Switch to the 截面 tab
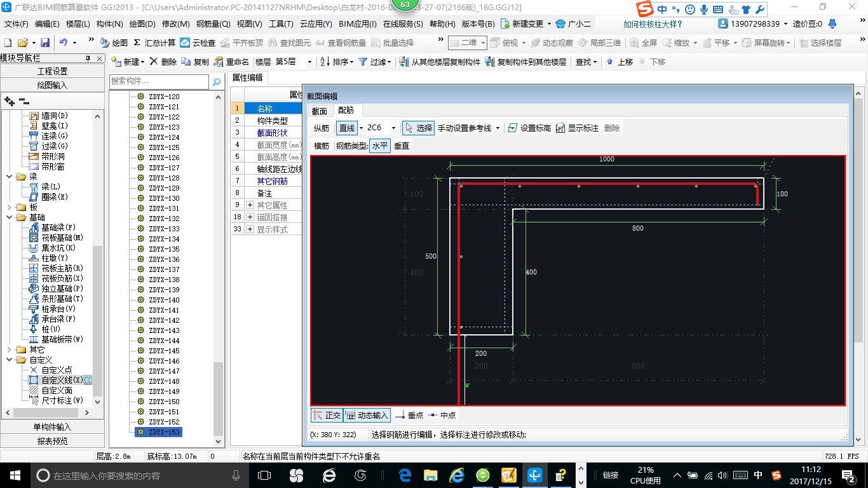 (319, 111)
